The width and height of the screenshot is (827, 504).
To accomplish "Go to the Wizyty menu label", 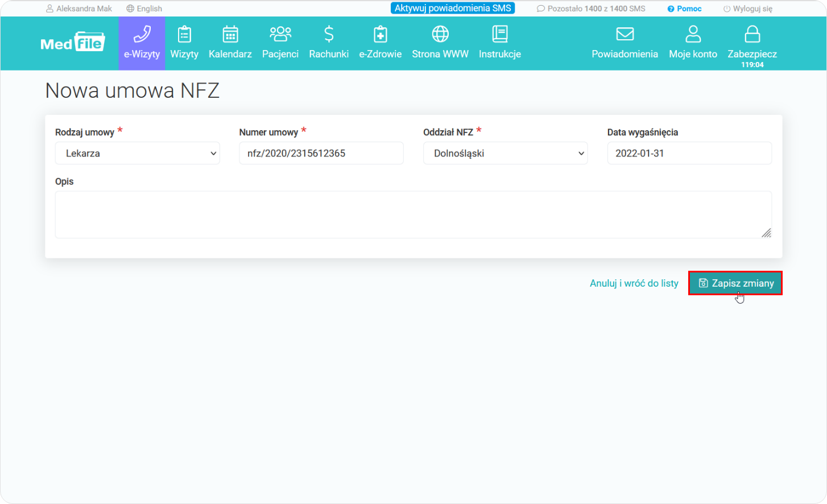I will coord(184,54).
